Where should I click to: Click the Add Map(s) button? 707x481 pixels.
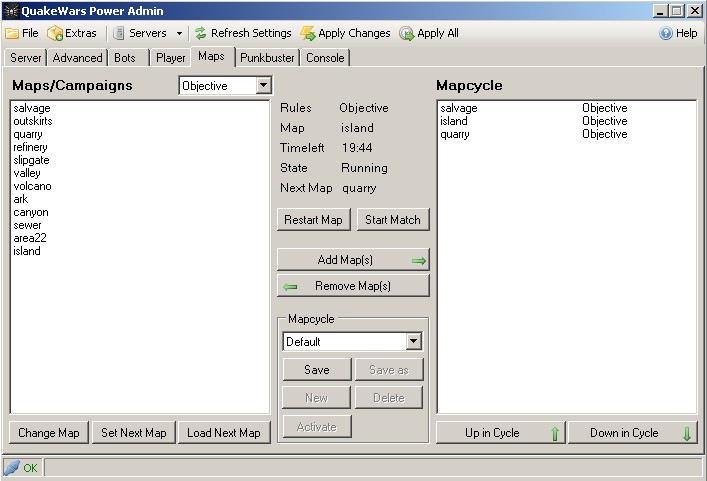click(x=353, y=260)
